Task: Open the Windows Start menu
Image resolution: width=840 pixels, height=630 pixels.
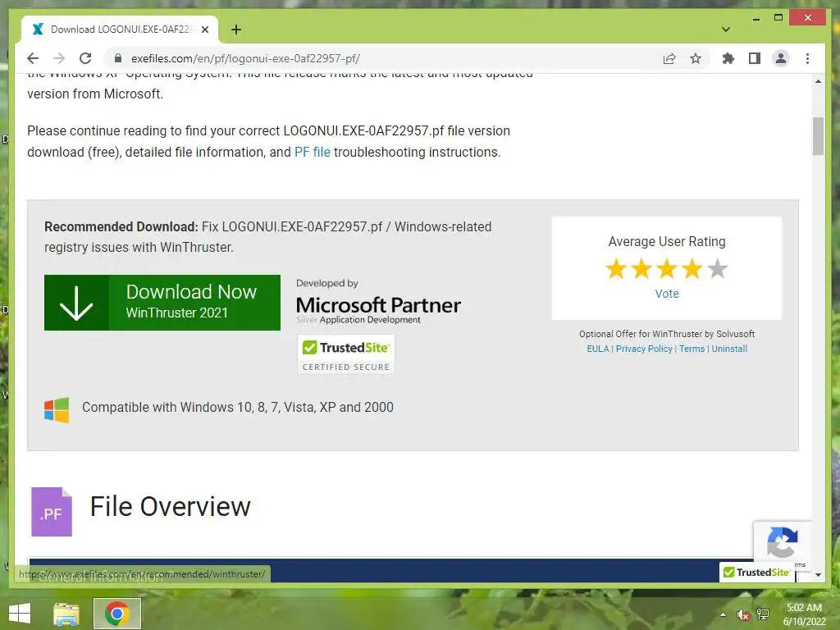Action: click(20, 614)
